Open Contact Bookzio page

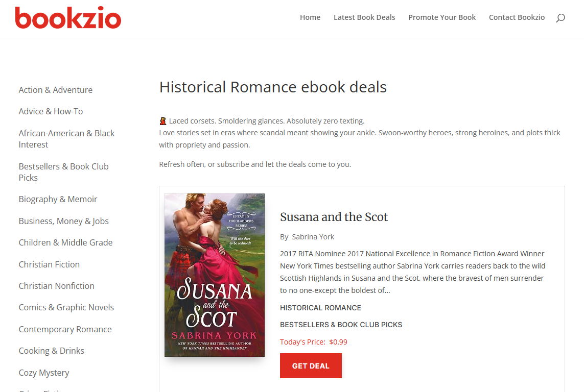tap(517, 17)
